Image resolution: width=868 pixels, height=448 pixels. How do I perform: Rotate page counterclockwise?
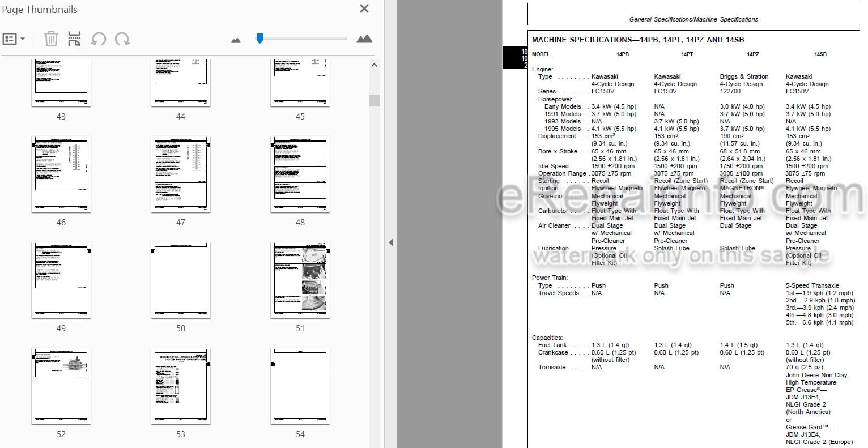[99, 39]
